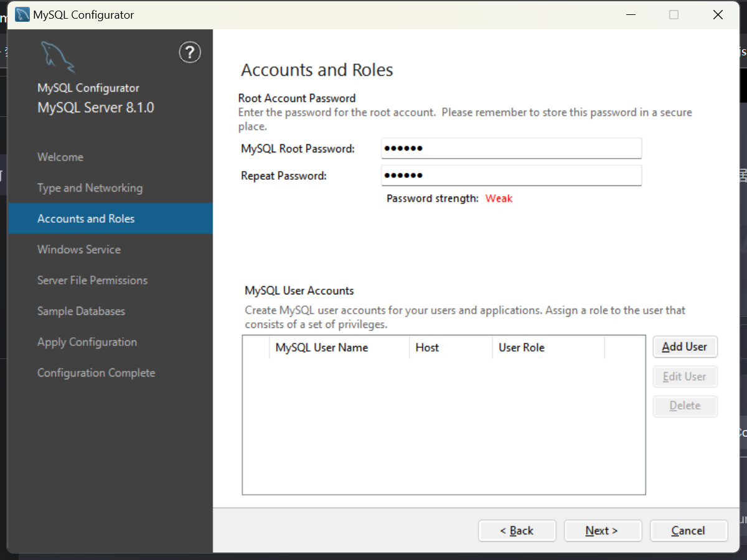Open the help question mark icon
Screen dimensions: 747x560
190,52
